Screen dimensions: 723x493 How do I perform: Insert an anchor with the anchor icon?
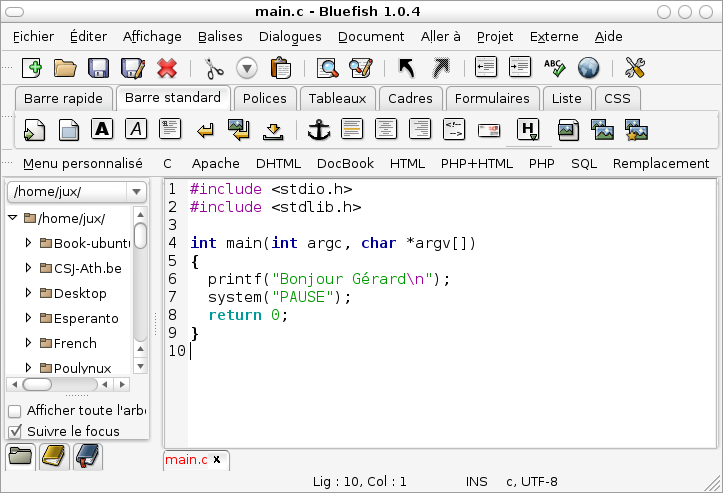[x=319, y=130]
